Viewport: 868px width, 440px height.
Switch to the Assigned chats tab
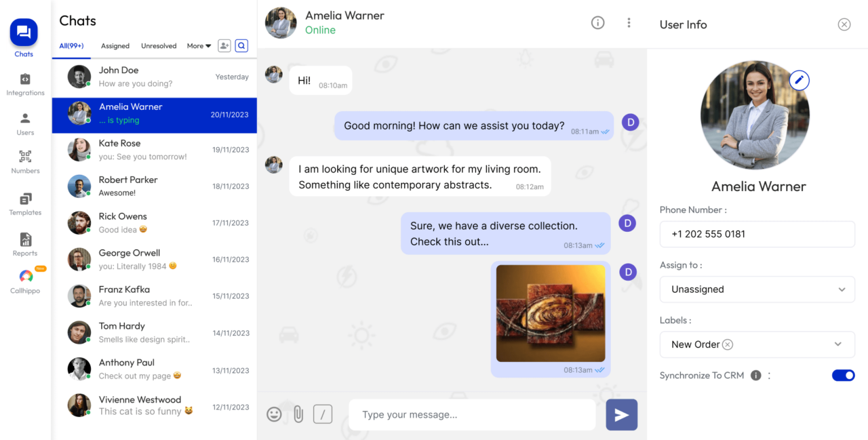click(x=115, y=45)
